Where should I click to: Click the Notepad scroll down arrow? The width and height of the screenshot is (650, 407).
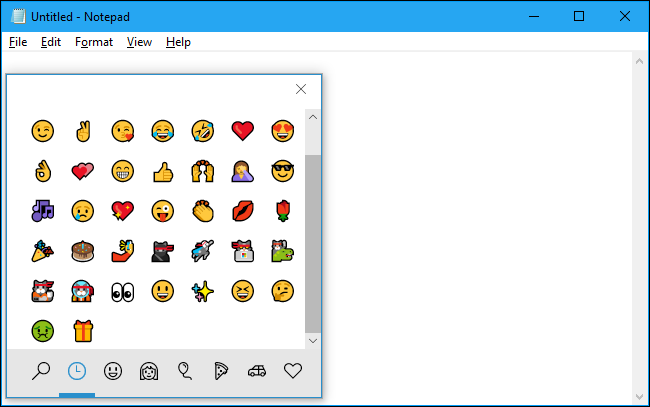coord(639,397)
